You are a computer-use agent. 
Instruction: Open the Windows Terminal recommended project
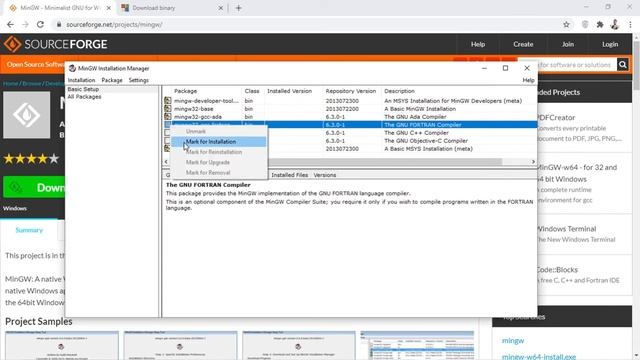566,229
